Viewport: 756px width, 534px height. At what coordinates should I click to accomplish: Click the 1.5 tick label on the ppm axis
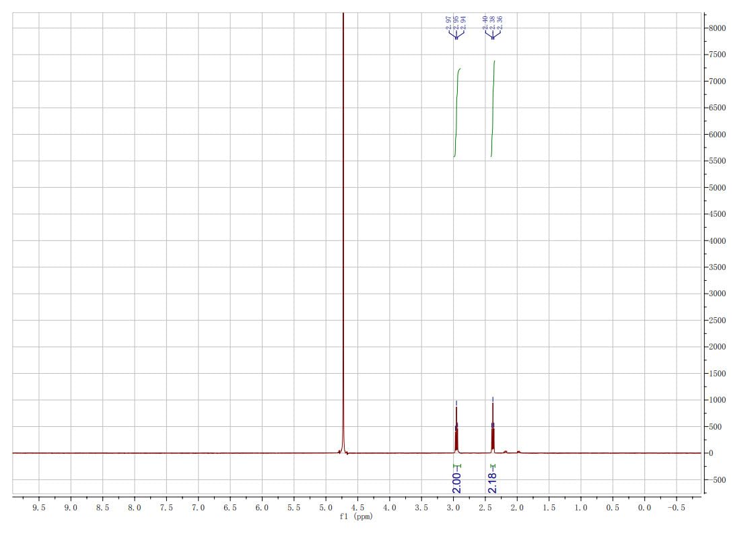549,508
